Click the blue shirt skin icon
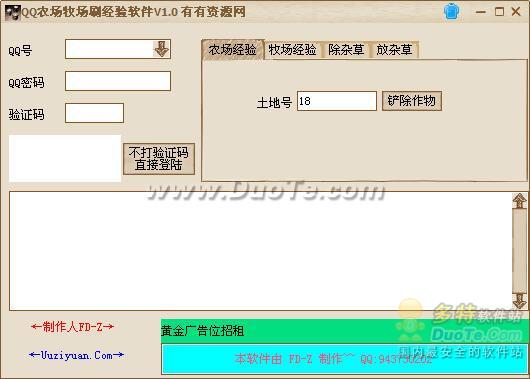 451,11
